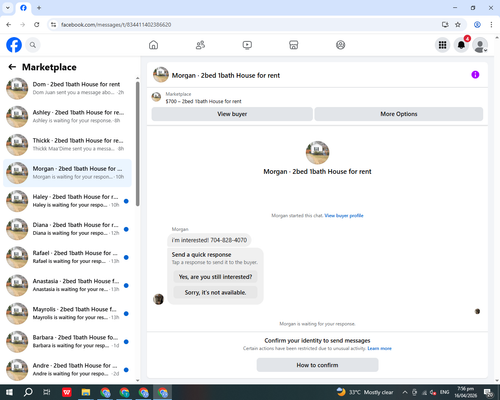Show hidden system tray icons
The width and height of the screenshot is (500, 400).
405,392
